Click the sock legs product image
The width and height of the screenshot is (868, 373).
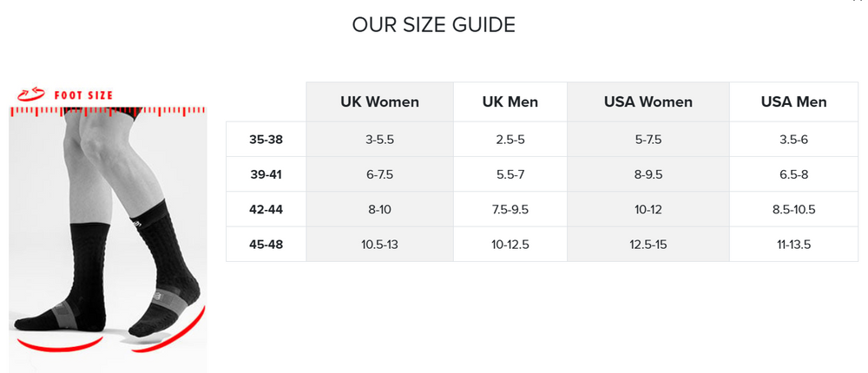[x=108, y=234]
